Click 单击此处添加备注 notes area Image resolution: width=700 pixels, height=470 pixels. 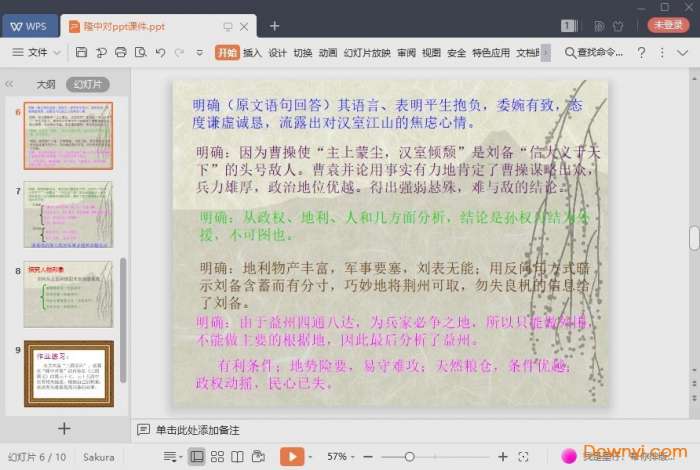(x=197, y=430)
